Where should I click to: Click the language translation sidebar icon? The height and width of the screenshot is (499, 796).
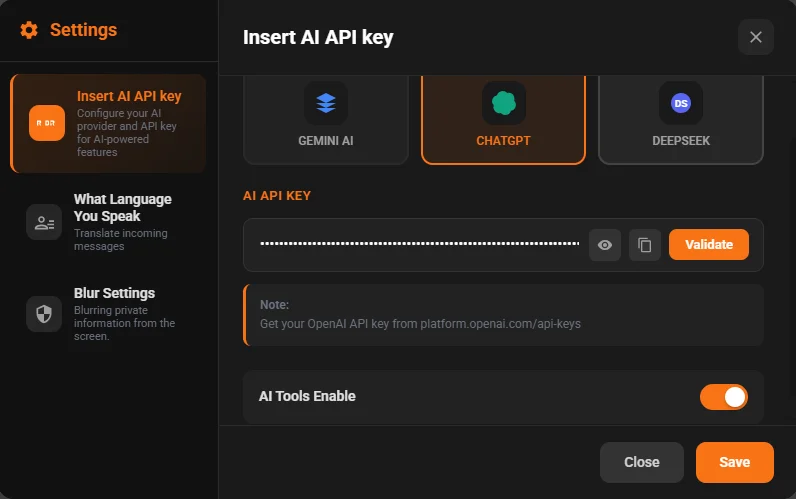[44, 222]
